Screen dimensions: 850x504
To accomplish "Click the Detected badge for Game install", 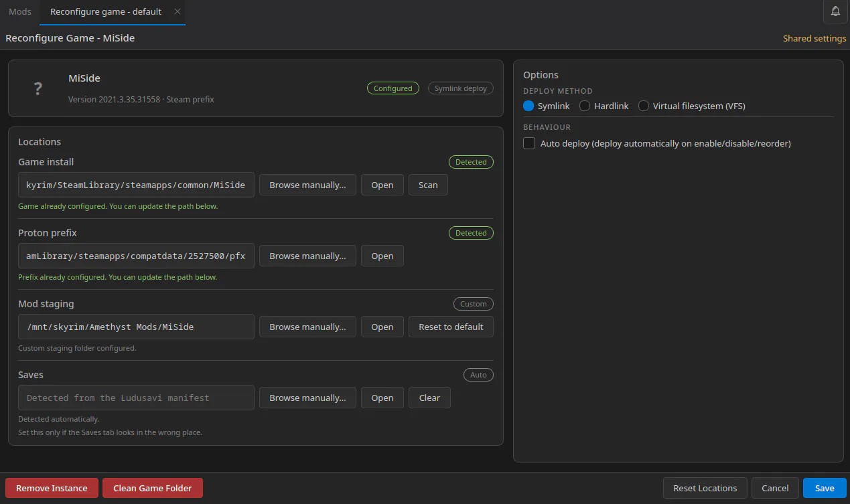I will click(x=471, y=162).
